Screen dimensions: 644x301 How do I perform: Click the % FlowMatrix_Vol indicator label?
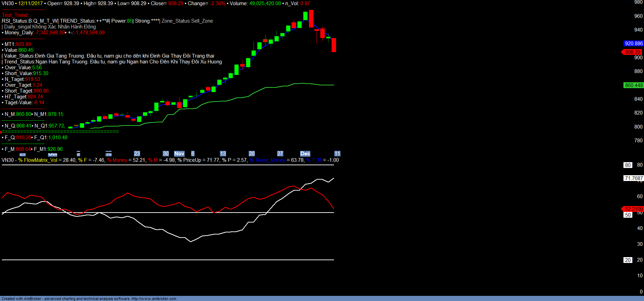point(38,160)
